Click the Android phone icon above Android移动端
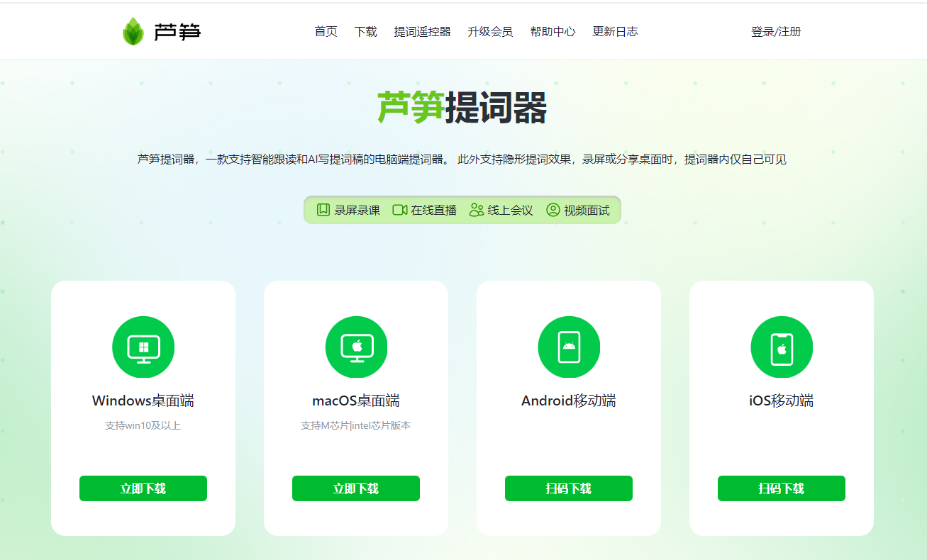This screenshot has width=927, height=560. point(568,347)
